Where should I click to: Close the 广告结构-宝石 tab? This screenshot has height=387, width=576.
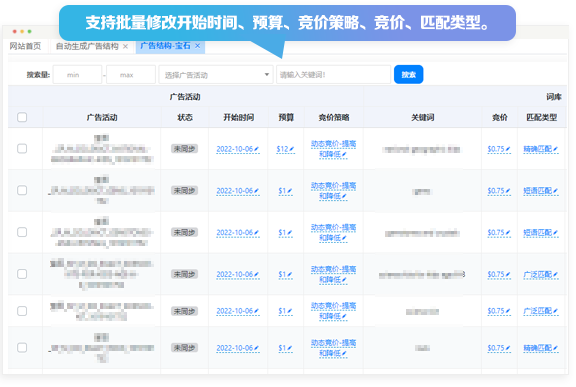pos(198,46)
